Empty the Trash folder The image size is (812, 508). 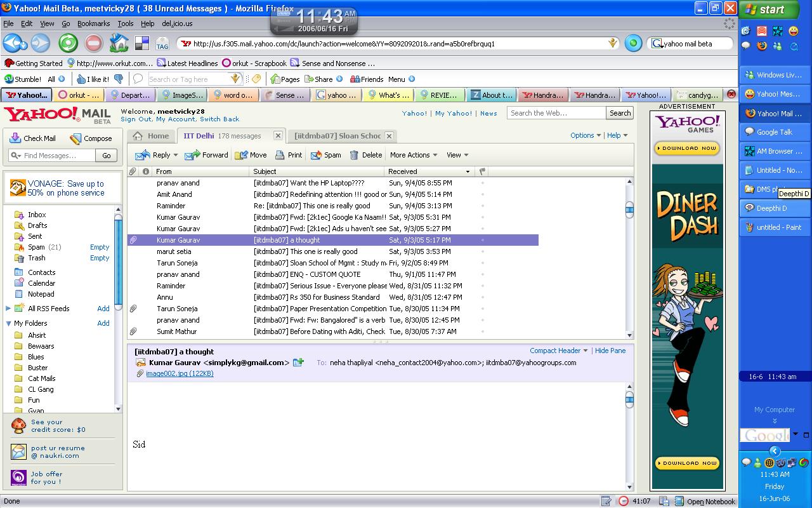(x=100, y=258)
